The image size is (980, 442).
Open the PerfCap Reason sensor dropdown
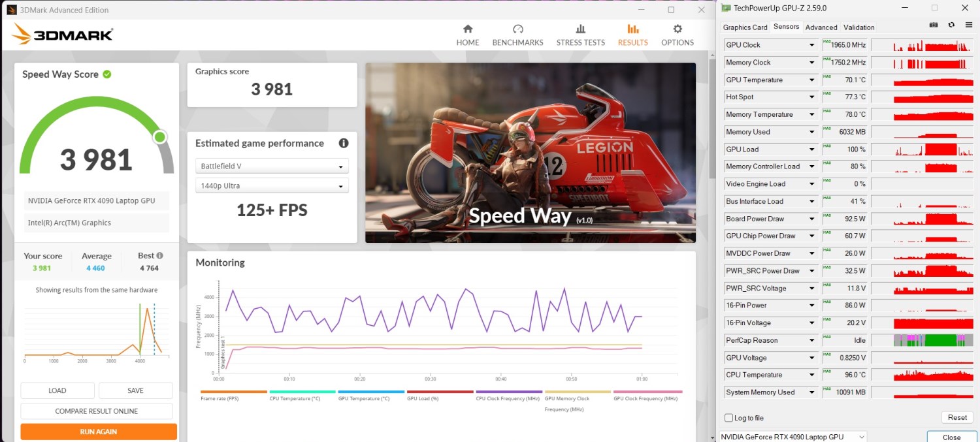[811, 340]
